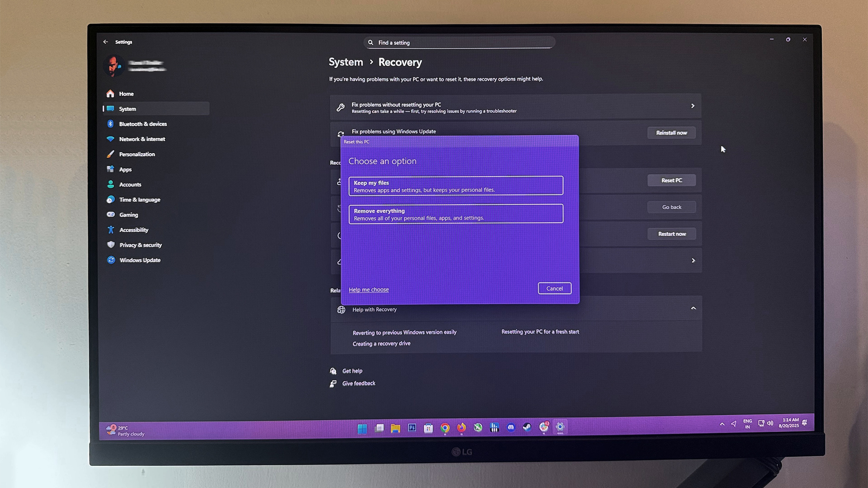Choose Remove everything option
The width and height of the screenshot is (868, 488).
click(456, 214)
